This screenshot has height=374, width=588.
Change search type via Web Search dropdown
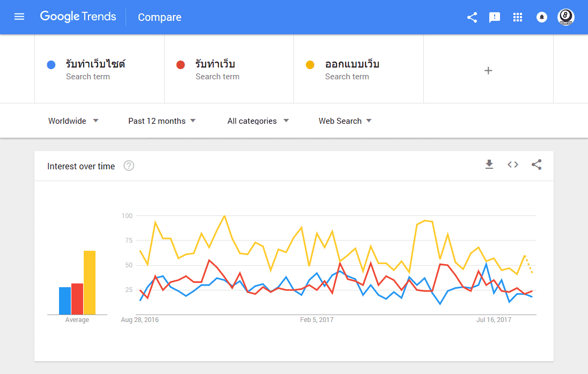coord(345,121)
